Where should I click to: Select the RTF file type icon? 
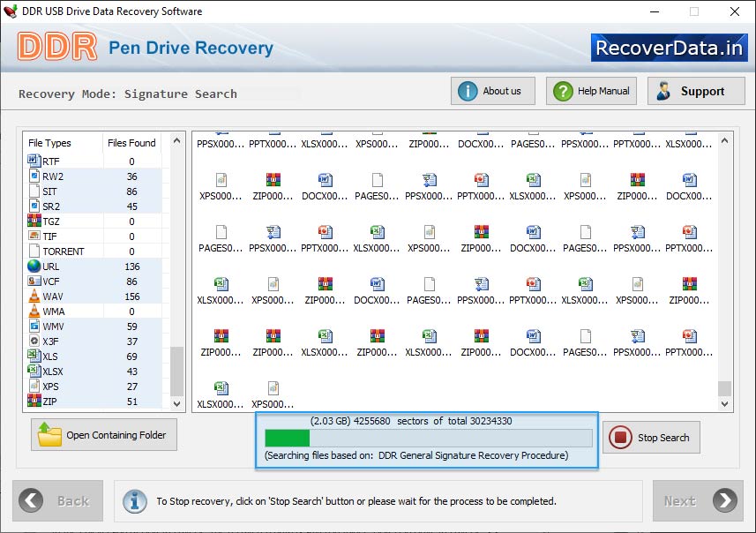coord(34,161)
